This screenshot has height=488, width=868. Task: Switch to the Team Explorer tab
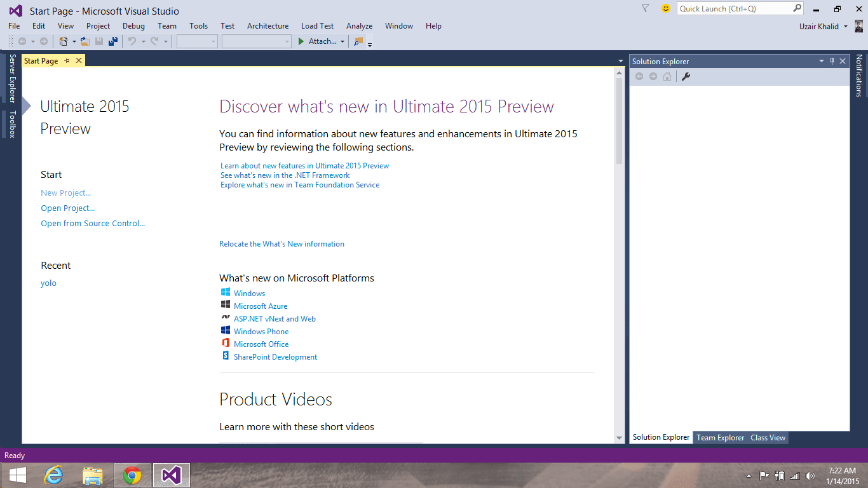[x=720, y=437]
